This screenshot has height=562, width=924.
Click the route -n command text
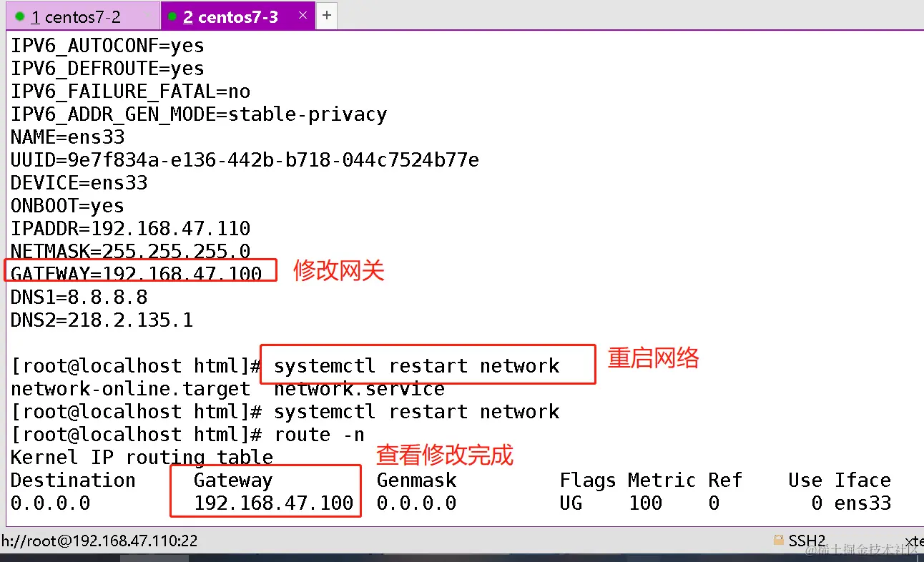click(x=319, y=434)
